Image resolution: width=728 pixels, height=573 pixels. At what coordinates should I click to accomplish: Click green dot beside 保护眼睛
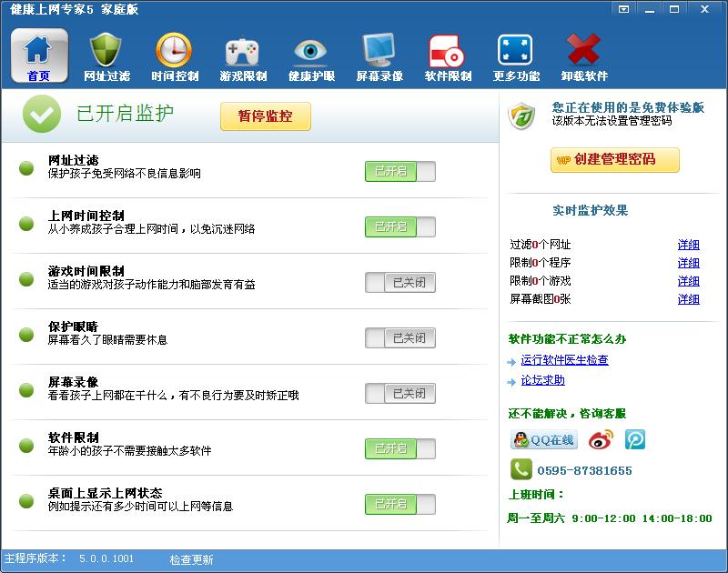pos(26,335)
